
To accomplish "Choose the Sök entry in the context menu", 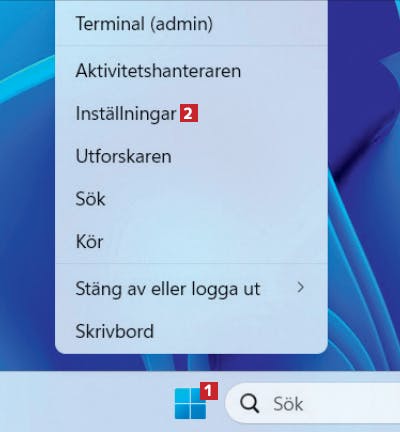I will click(191, 199).
